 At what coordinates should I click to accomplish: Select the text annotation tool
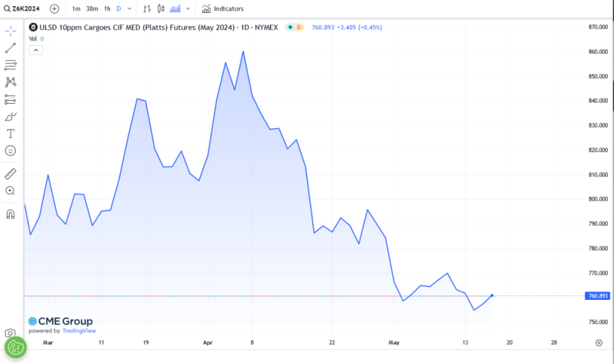10,134
